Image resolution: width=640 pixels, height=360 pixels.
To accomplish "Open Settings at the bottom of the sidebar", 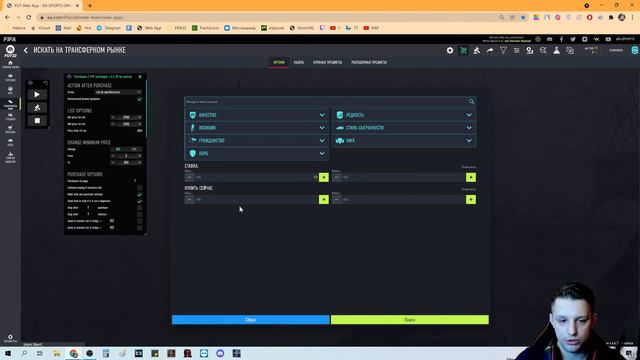I will (x=10, y=338).
